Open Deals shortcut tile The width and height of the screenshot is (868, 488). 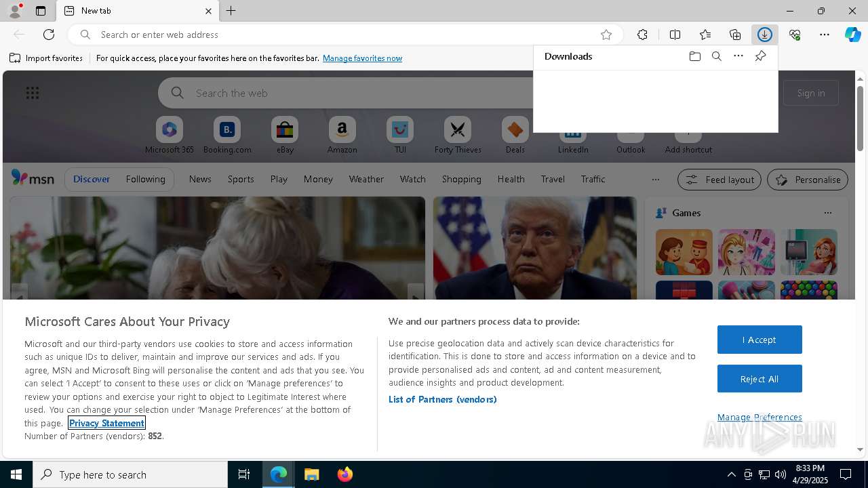(x=515, y=136)
